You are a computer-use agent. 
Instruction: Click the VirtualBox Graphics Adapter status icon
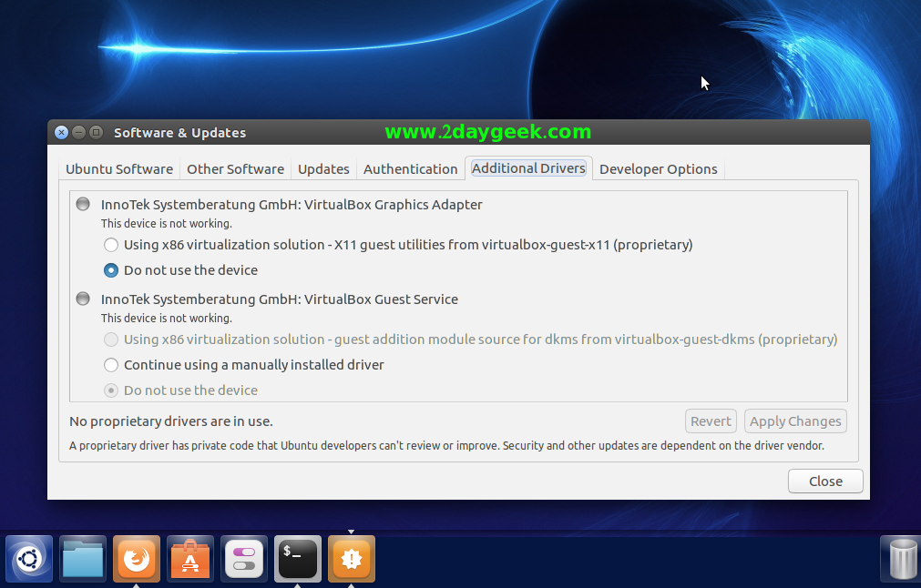point(83,204)
